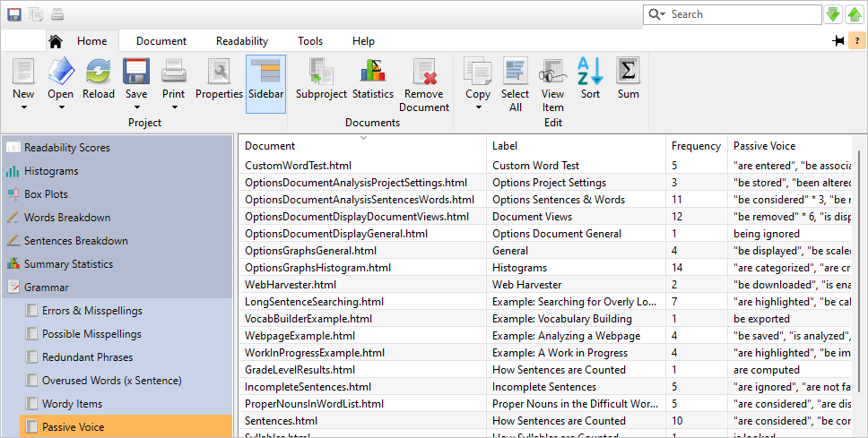The width and height of the screenshot is (868, 438).
Task: Open Sentences Breakdown section
Action: [117, 241]
